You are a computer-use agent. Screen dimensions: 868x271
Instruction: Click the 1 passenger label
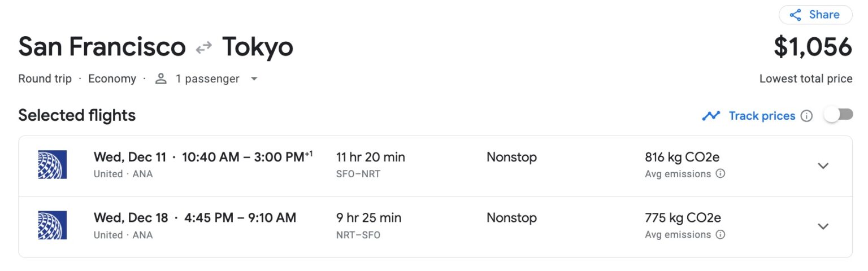click(x=207, y=79)
